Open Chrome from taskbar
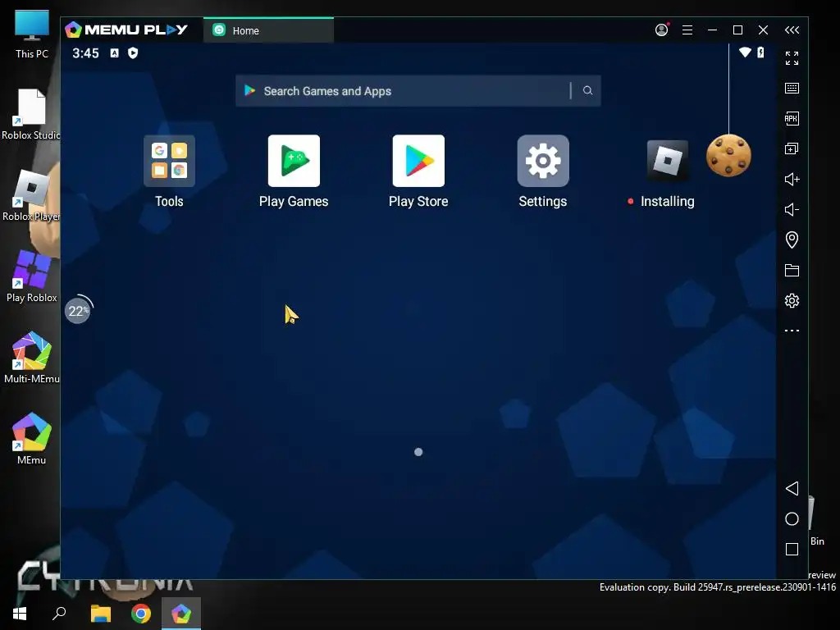The width and height of the screenshot is (840, 630). pyautogui.click(x=141, y=614)
